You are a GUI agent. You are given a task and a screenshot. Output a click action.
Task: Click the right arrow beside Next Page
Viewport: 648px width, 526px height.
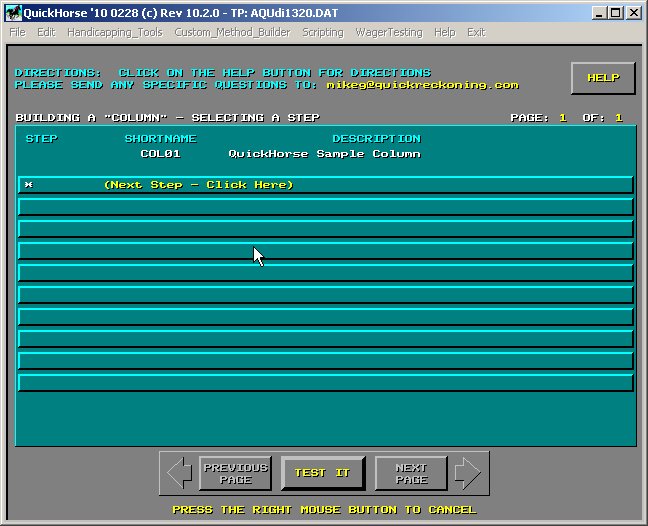coord(468,473)
